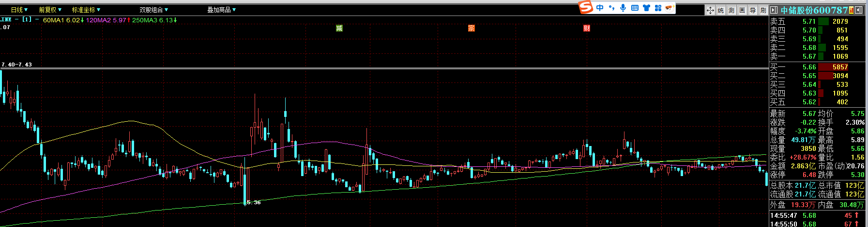Toggle Sogou Chinese/English 中 mode
The width and height of the screenshot is (868, 227).
pyautogui.click(x=600, y=8)
